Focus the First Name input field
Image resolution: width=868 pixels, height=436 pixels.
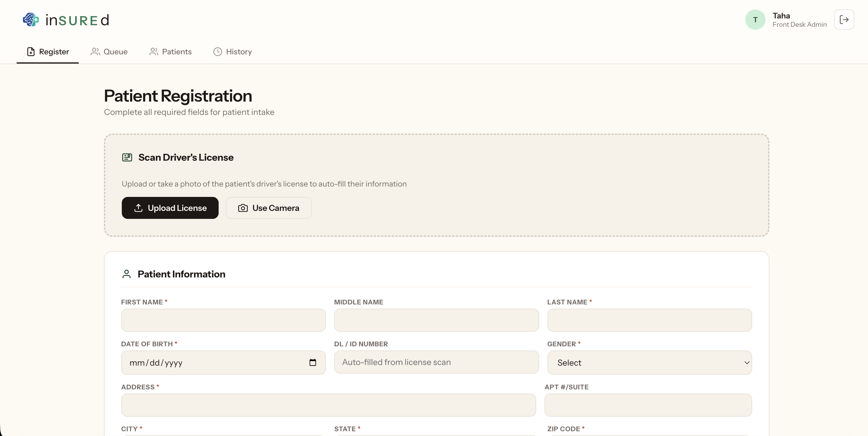click(x=223, y=320)
